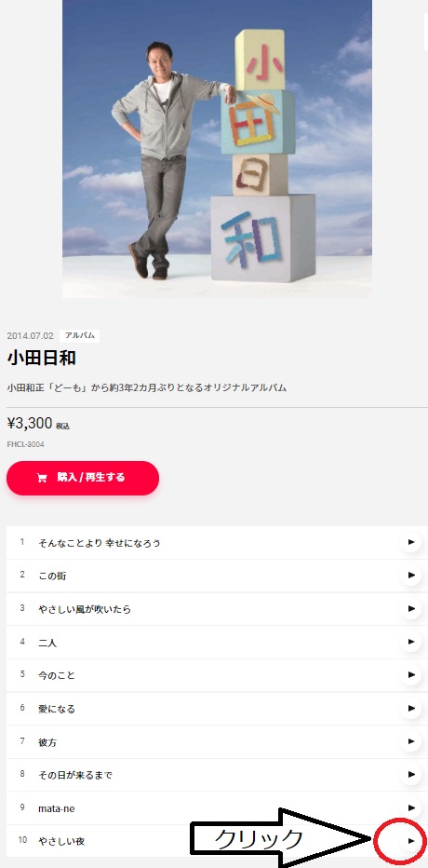Play track 9 mata-ne preview

410,807
